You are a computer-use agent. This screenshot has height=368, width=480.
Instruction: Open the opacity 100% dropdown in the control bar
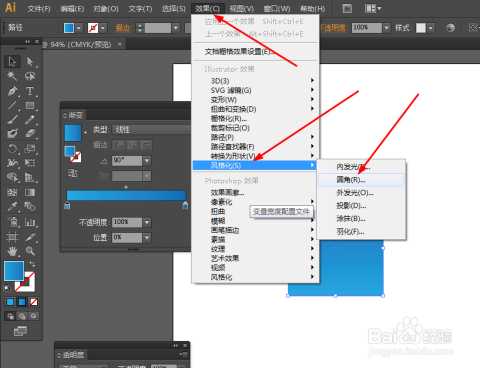(x=386, y=28)
